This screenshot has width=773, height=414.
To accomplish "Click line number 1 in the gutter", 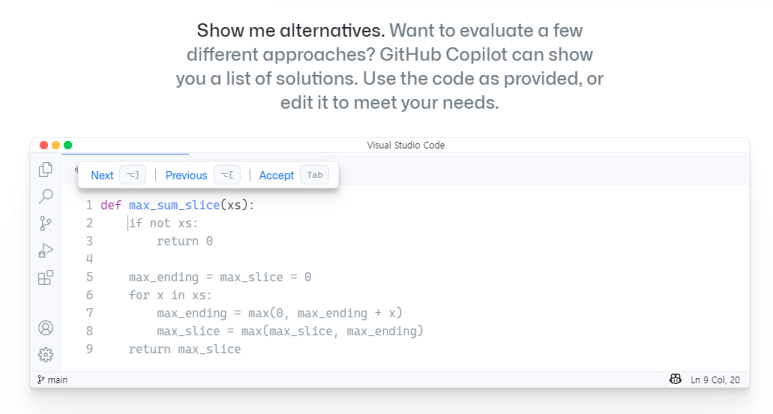I will pyautogui.click(x=89, y=205).
